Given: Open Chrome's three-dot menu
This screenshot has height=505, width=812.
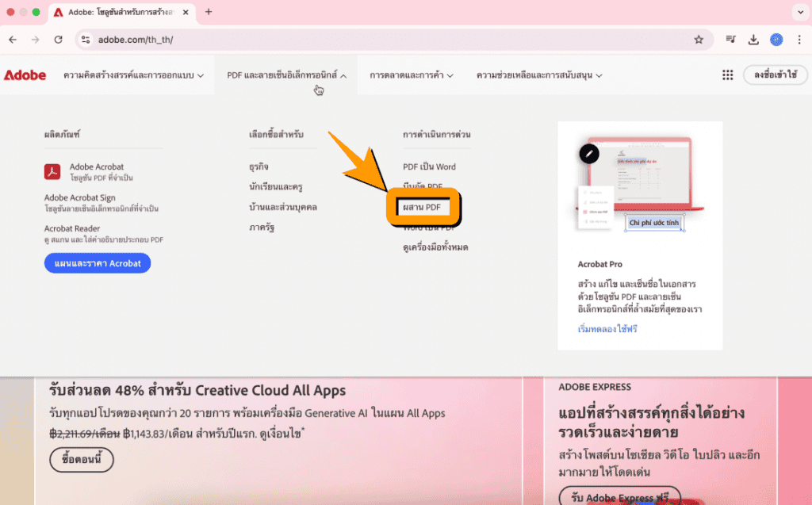Looking at the screenshot, I should point(800,38).
